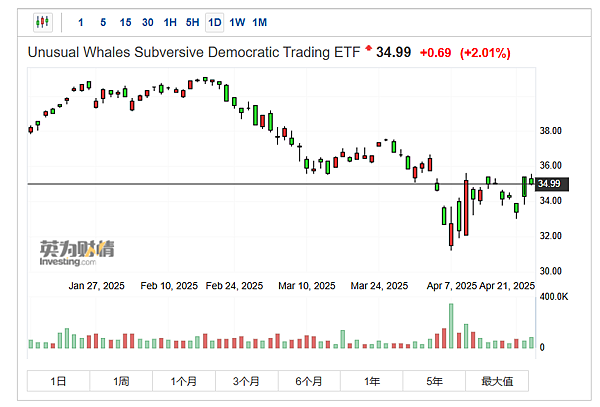Switch to the 5H interval
This screenshot has height=407, width=600.
[192, 23]
